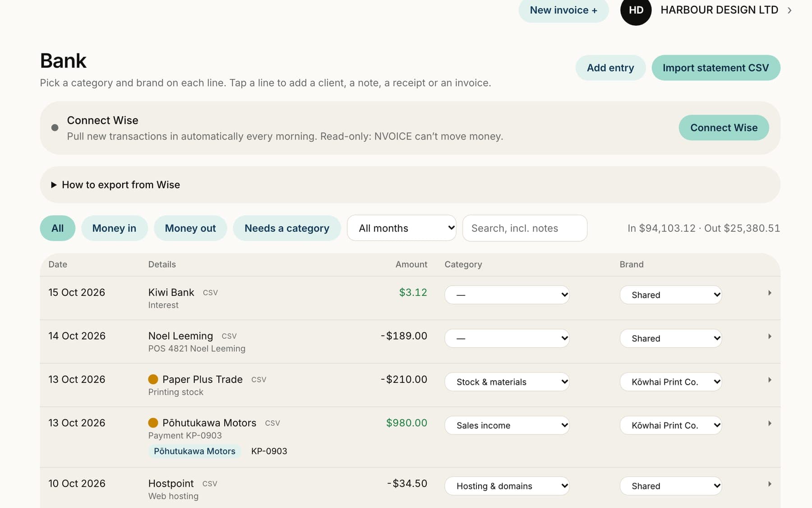Open the All months dropdown
812x508 pixels.
point(401,228)
